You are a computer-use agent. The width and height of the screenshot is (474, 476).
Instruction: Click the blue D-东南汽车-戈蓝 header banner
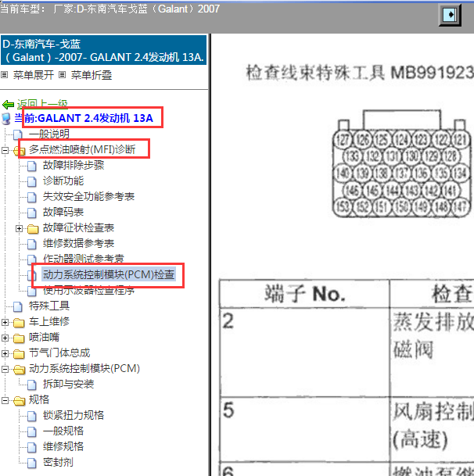103,50
